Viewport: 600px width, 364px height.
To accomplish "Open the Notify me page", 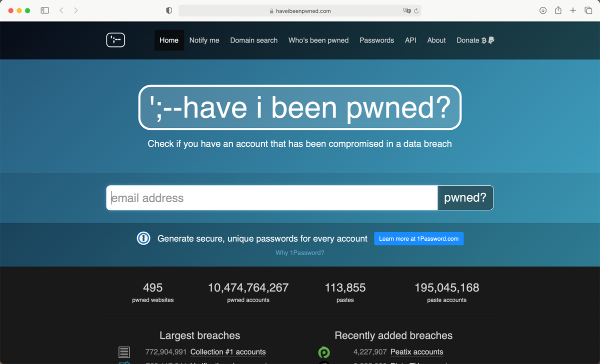I will (204, 40).
